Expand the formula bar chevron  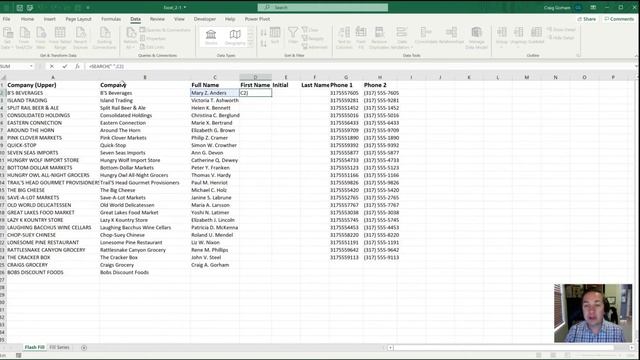coord(636,66)
